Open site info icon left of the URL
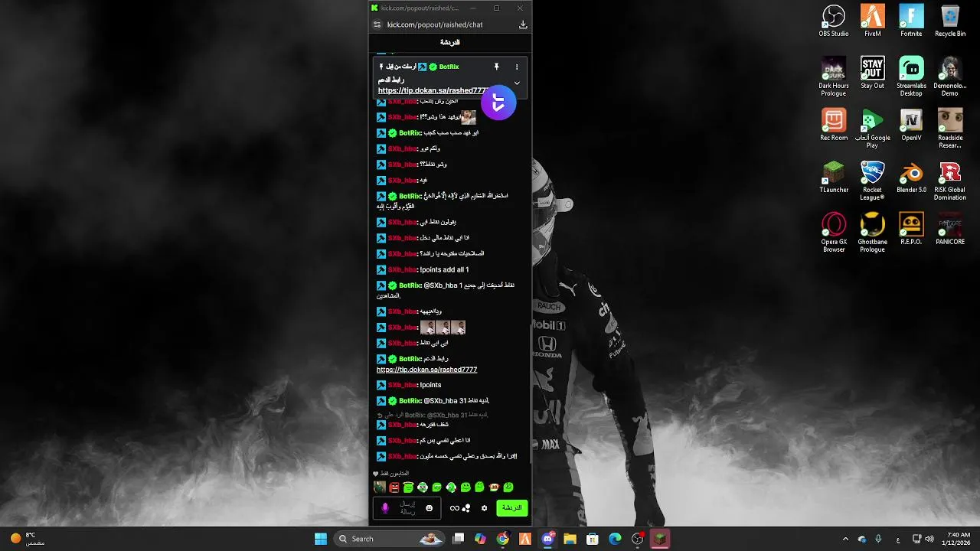This screenshot has width=980, height=551. click(x=377, y=24)
